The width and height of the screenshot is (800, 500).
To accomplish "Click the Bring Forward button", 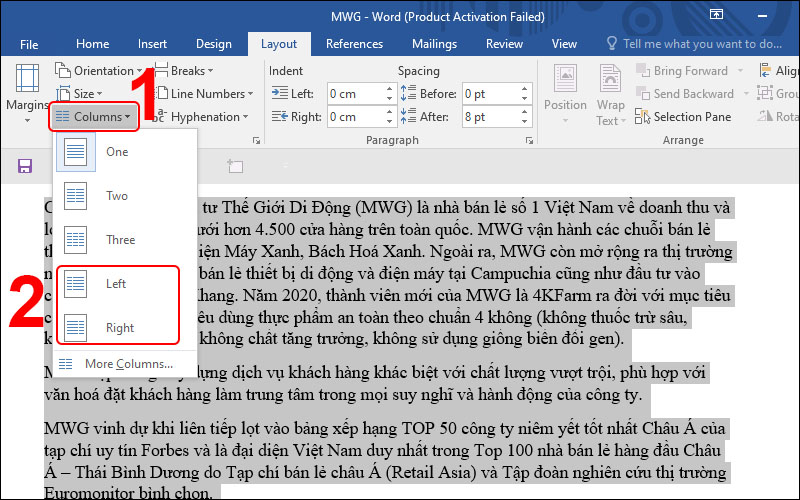I will pyautogui.click(x=682, y=71).
